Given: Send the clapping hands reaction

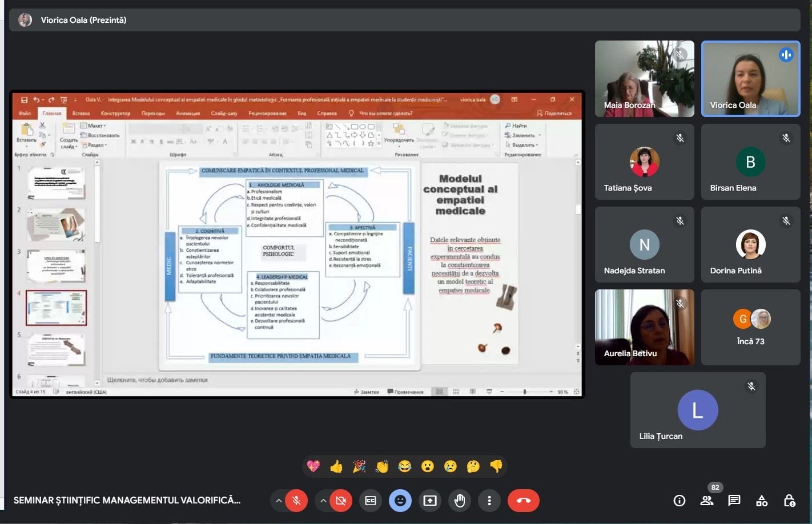Looking at the screenshot, I should click(382, 466).
